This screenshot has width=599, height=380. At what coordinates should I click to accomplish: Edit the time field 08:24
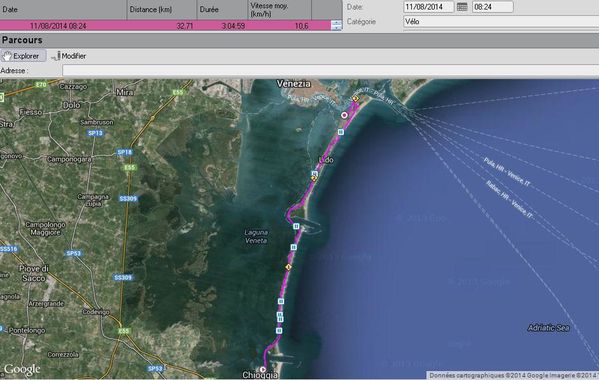492,7
